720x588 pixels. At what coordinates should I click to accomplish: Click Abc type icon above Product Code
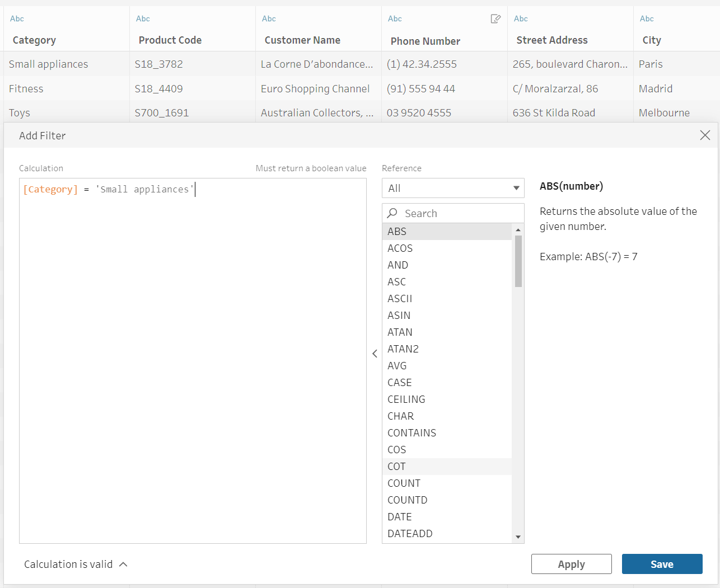point(143,18)
